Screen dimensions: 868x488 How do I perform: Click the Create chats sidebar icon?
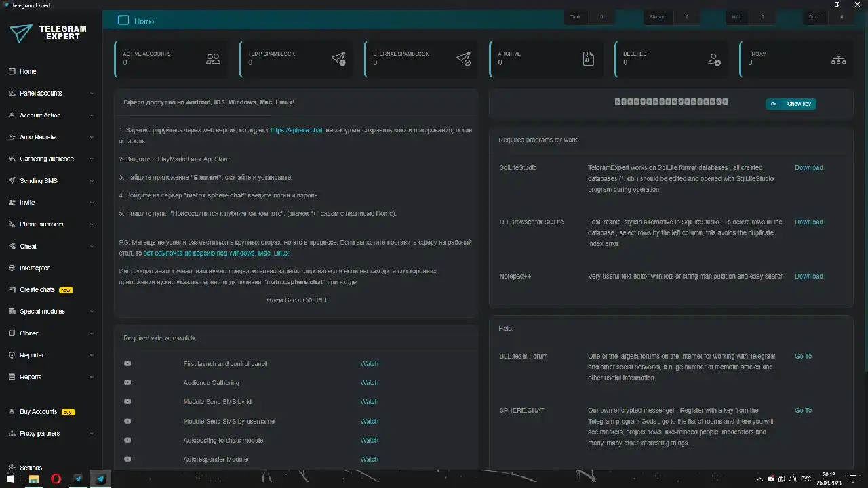click(x=12, y=289)
